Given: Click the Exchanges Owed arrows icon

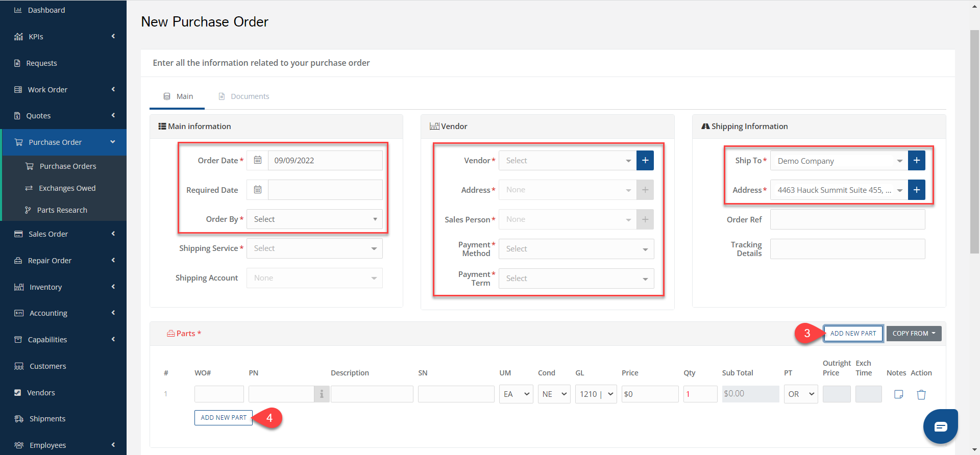Looking at the screenshot, I should (x=29, y=188).
